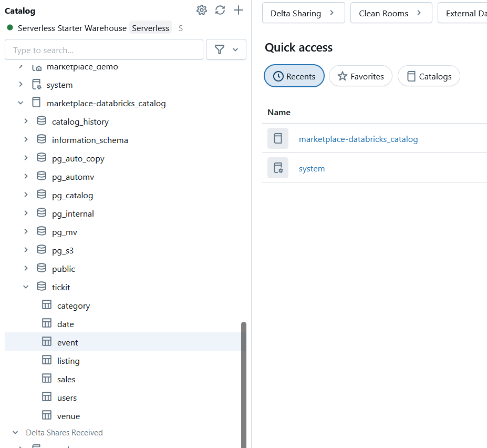Click the filter funnel icon
Image resolution: width=487 pixels, height=448 pixels.
tap(220, 49)
